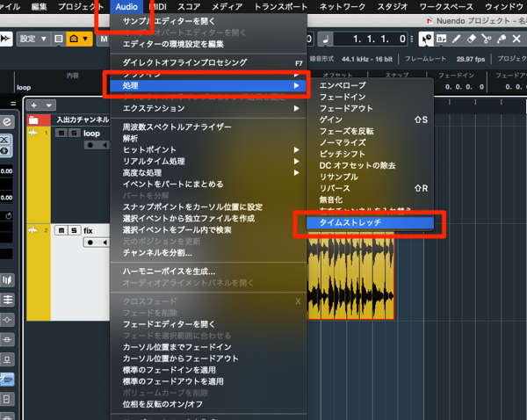
Task: Select the Glue tool
Action: pyautogui.click(x=502, y=39)
